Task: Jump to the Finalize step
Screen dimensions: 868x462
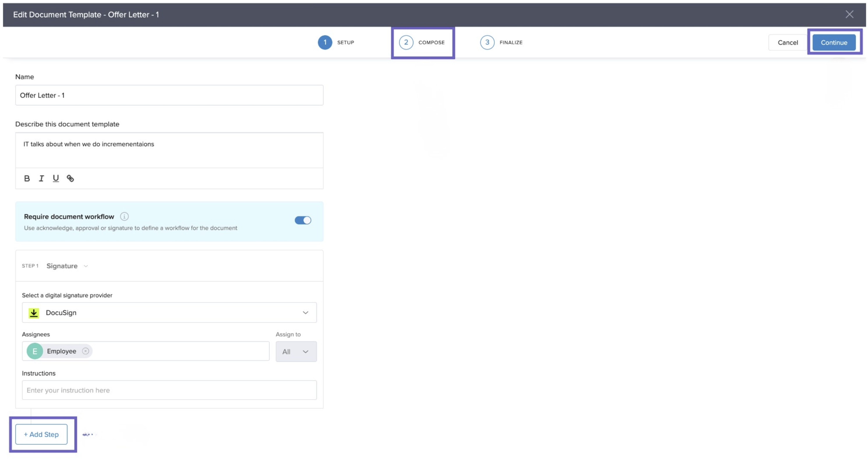Action: [x=501, y=43]
